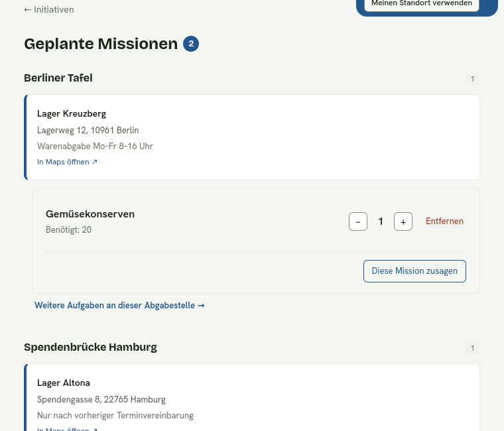Viewport: 504px width, 431px height.
Task: Select the Spendenbrücke Hamburg heading
Action: coord(91,347)
